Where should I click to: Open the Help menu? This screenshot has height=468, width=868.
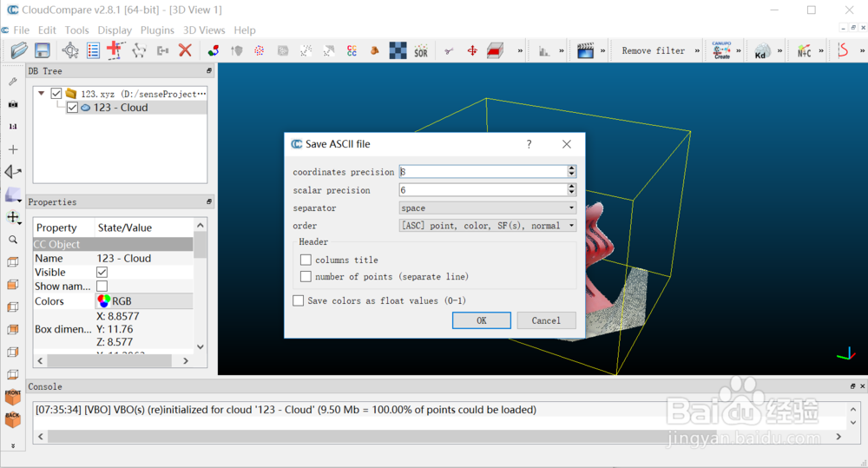pyautogui.click(x=245, y=30)
